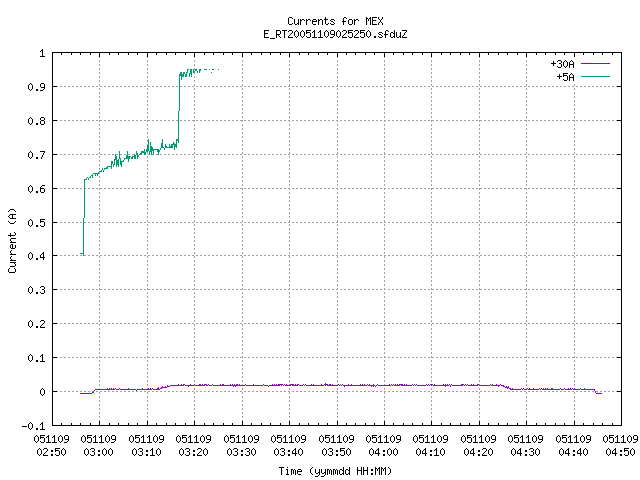The width and height of the screenshot is (640, 480).
Task: Click the y-axis tick value 0.4
Action: 36,256
